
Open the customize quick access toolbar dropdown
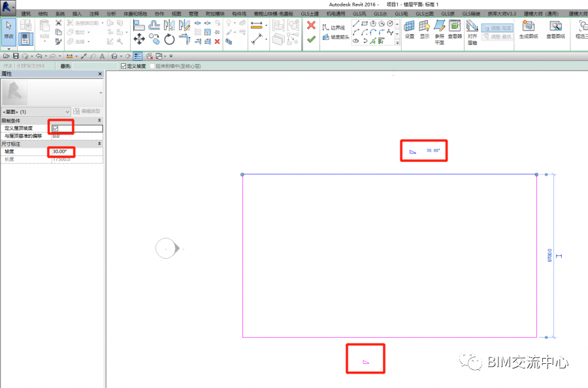(171, 56)
